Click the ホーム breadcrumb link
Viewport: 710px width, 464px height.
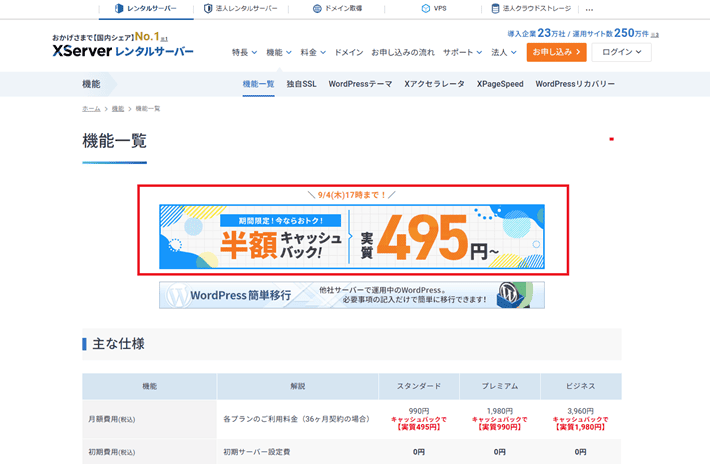coord(91,109)
